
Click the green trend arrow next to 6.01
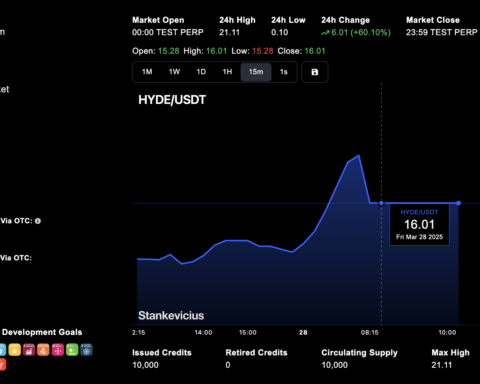click(x=325, y=33)
